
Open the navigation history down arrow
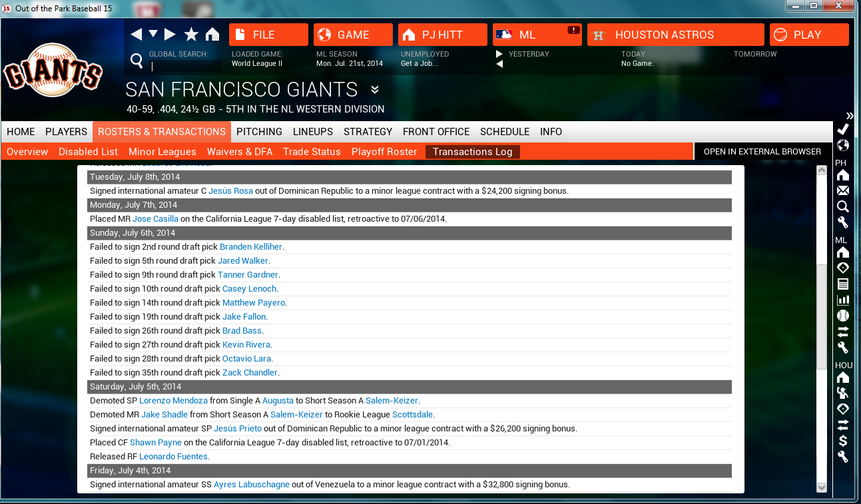[153, 34]
